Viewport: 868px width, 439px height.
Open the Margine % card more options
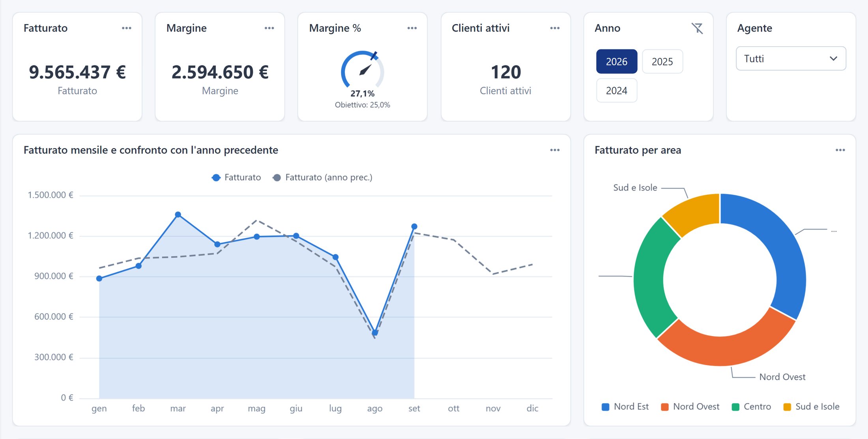click(412, 28)
